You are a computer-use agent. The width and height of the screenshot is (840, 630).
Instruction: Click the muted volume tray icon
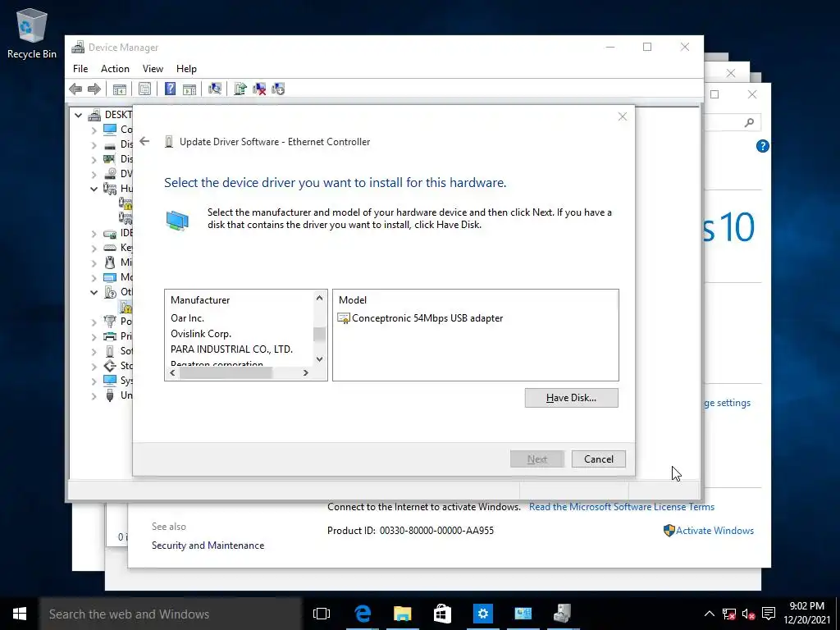coord(749,614)
